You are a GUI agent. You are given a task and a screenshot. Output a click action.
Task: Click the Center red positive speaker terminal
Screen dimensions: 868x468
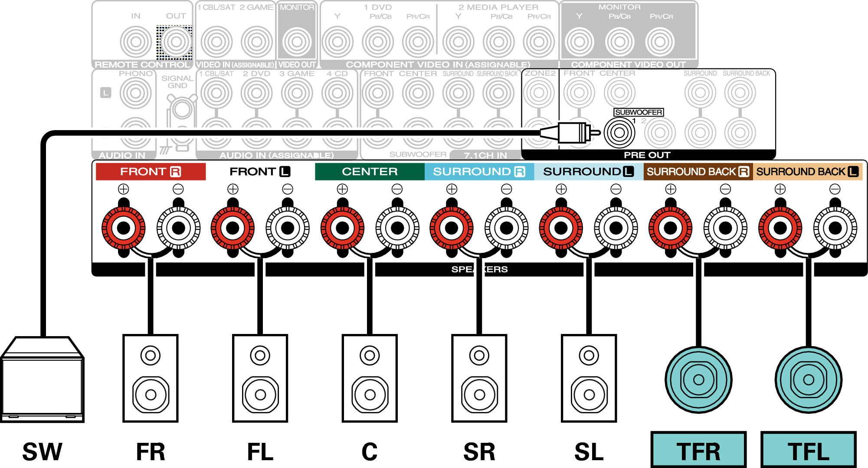(x=342, y=228)
